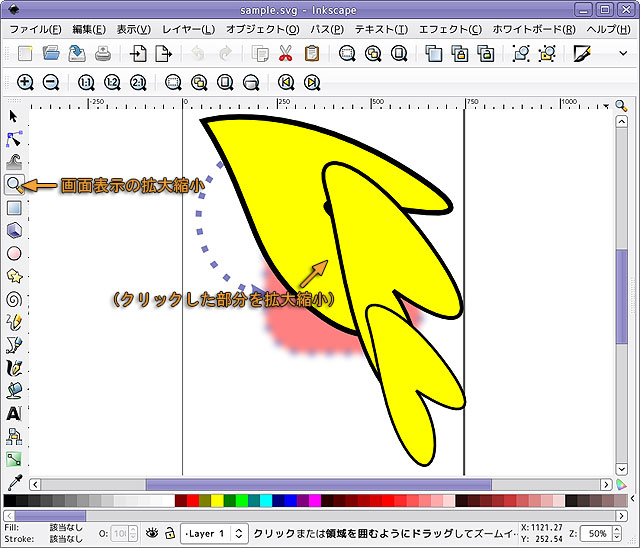
Task: Click the Print document icon
Action: point(102,54)
